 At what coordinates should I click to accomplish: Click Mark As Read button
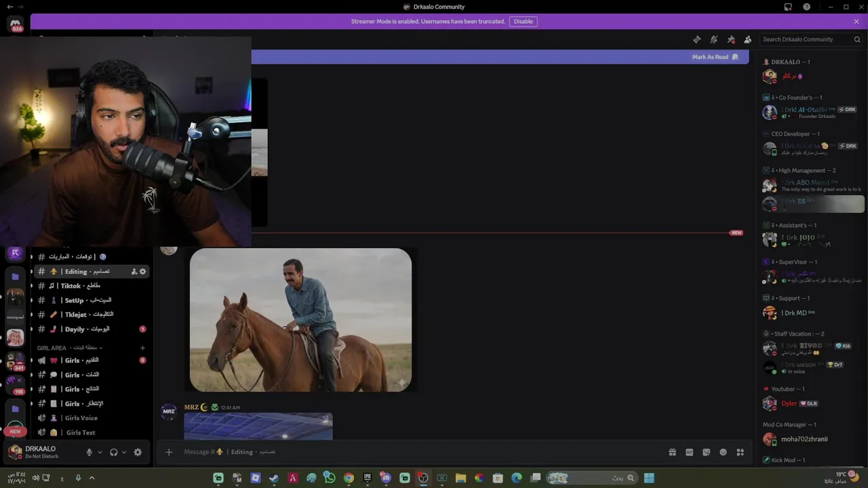(715, 57)
